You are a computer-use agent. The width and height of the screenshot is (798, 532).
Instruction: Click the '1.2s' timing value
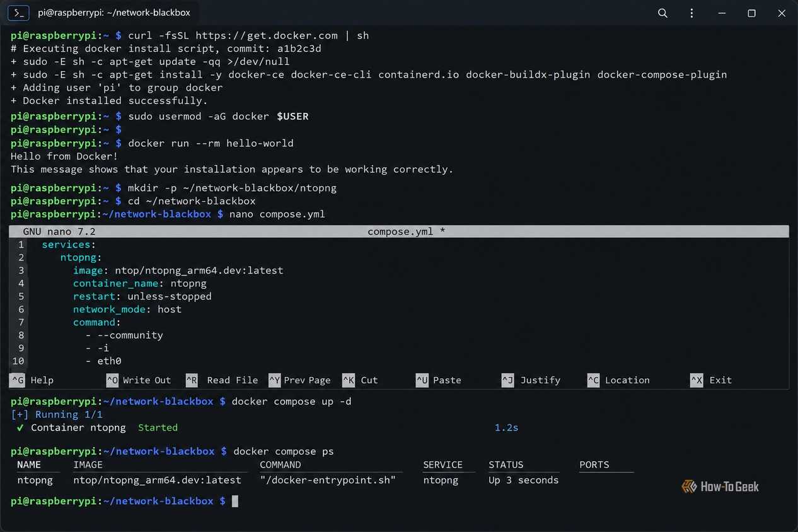point(506,427)
